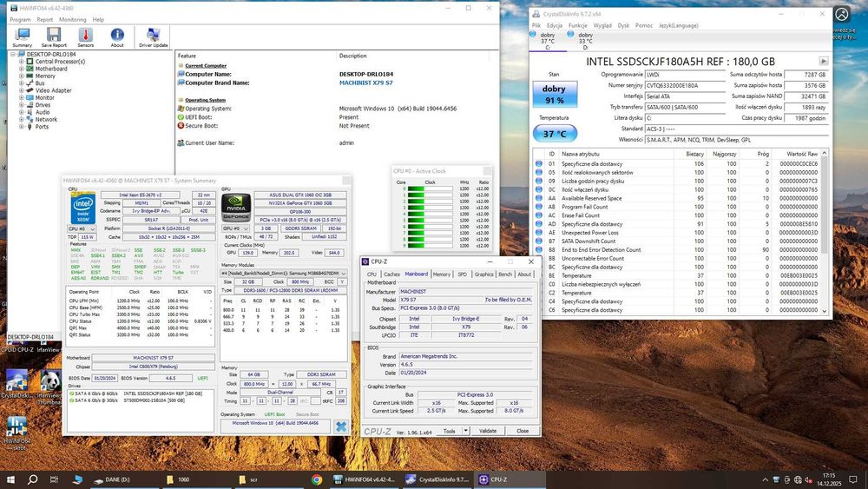Switch to HWiNFO64 window in the taskbar
The image size is (868, 489).
pyautogui.click(x=365, y=479)
